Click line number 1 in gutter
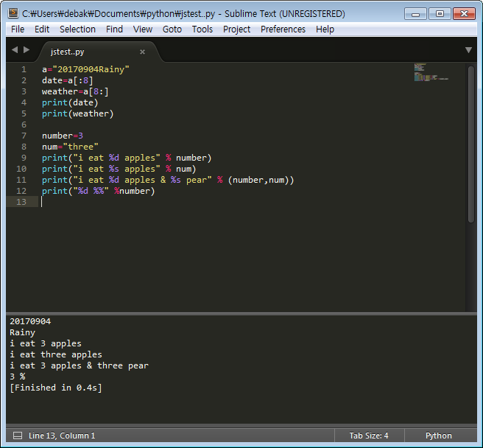The width and height of the screenshot is (483, 448). [x=24, y=69]
